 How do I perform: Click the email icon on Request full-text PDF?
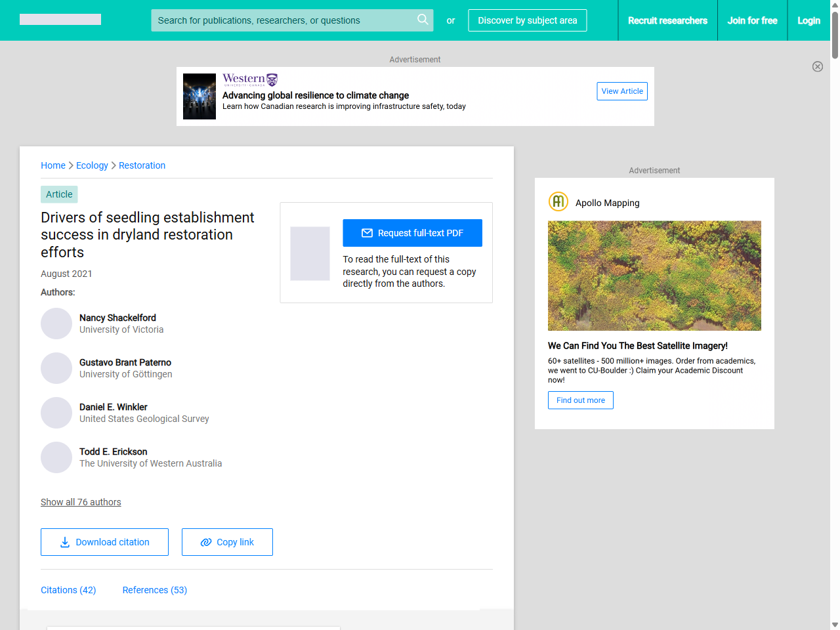pyautogui.click(x=367, y=232)
